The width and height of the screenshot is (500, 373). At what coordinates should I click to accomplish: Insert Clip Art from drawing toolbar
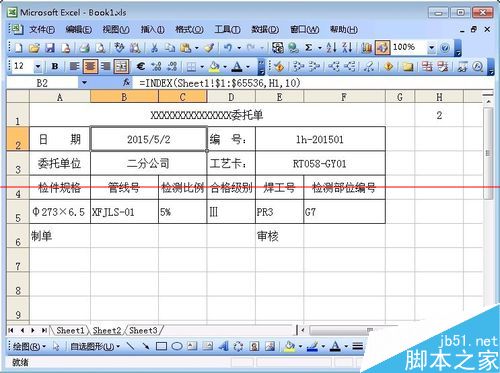[255, 347]
